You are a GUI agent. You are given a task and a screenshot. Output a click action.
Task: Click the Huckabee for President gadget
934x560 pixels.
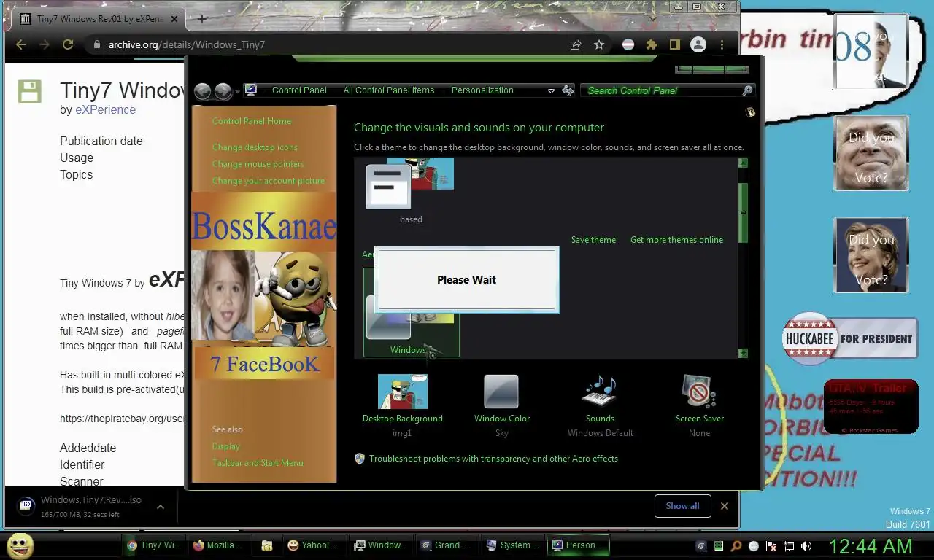850,338
